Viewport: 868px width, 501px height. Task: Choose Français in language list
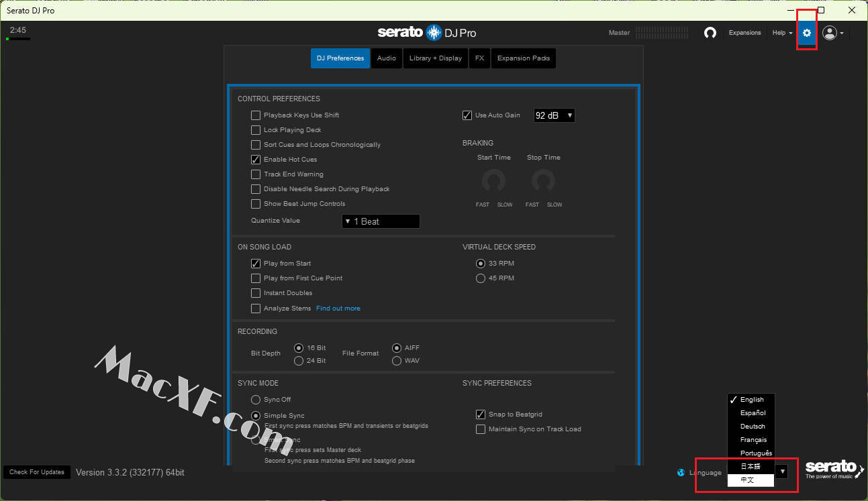(751, 440)
